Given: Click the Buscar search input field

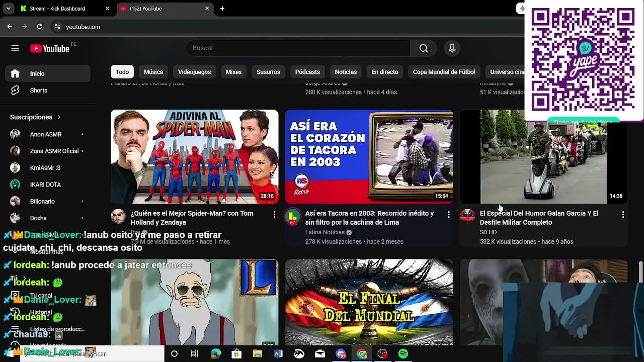Looking at the screenshot, I should point(298,48).
